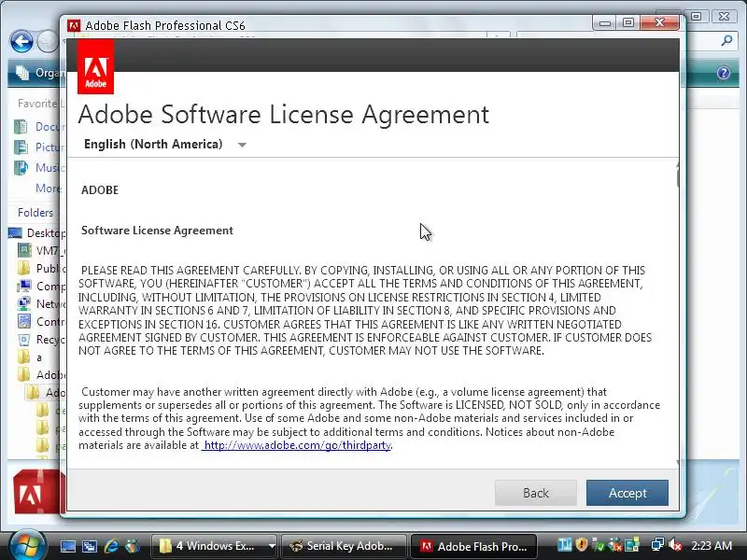Click the network connection tray icon
This screenshot has width=747, height=560.
(657, 544)
